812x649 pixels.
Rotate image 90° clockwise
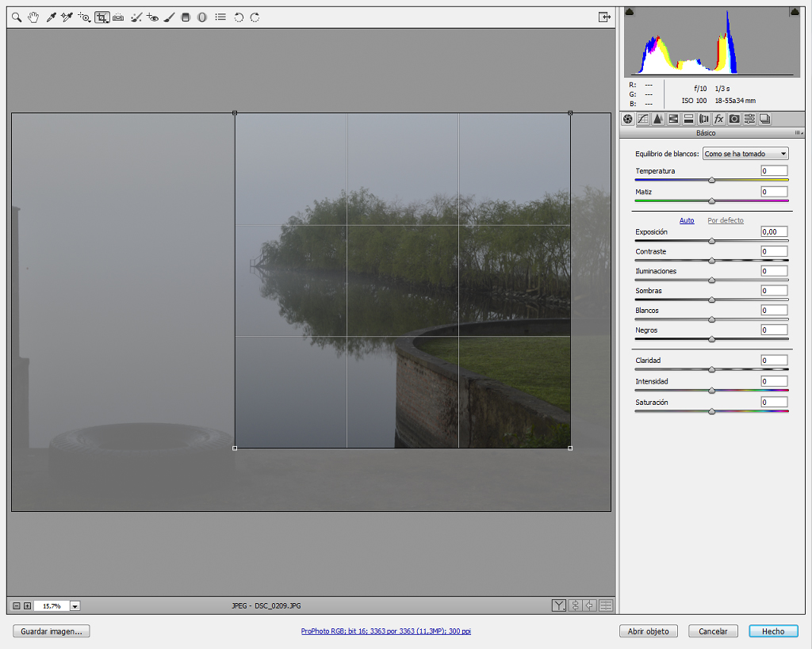tap(255, 17)
